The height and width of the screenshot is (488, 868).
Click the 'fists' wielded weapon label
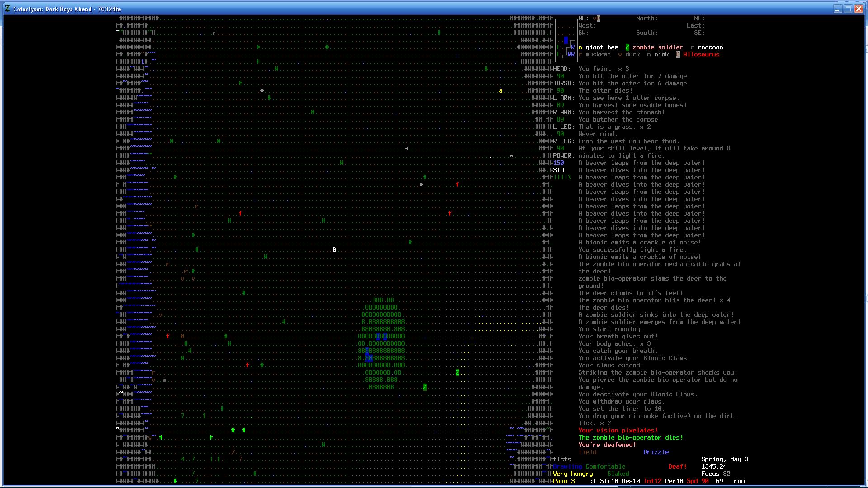pyautogui.click(x=562, y=459)
